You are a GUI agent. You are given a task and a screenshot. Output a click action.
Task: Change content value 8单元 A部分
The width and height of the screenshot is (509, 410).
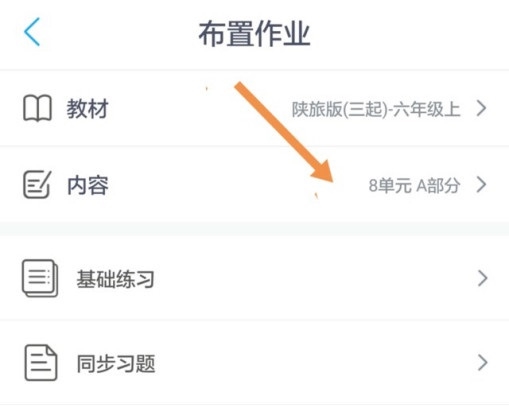(x=414, y=186)
